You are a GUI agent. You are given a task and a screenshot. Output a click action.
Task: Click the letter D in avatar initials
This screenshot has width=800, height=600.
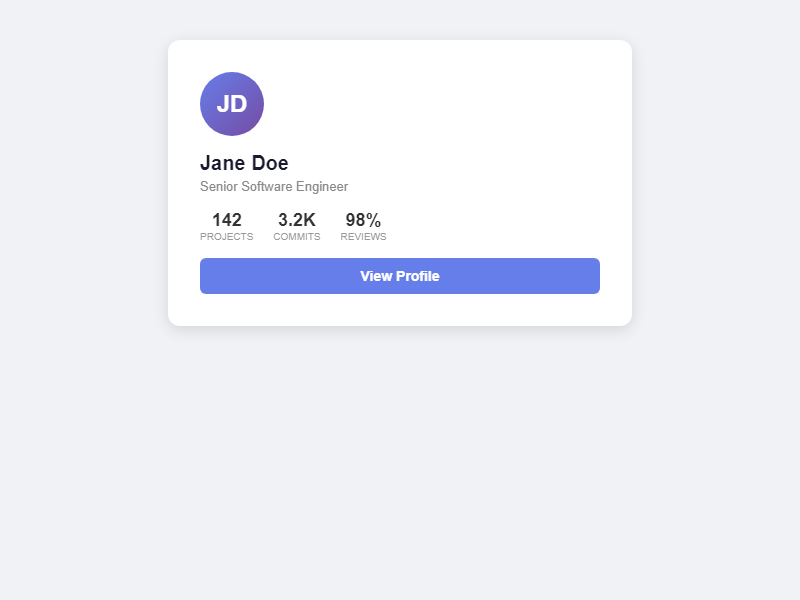point(240,104)
